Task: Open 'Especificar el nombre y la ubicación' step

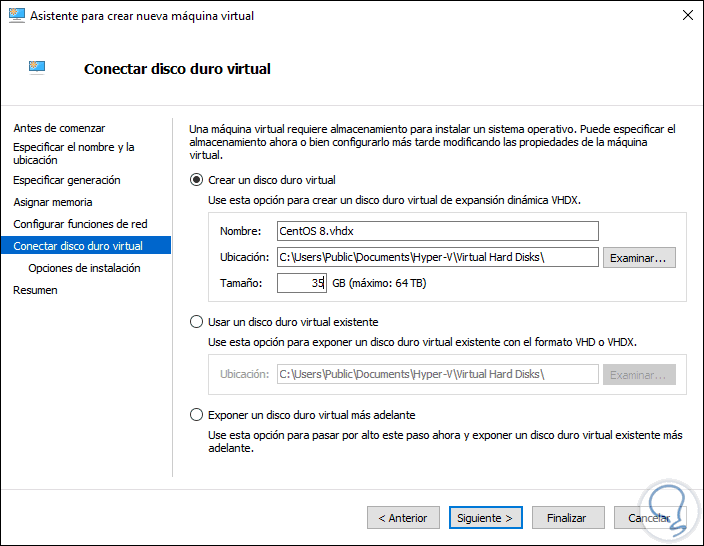Action: click(x=73, y=153)
